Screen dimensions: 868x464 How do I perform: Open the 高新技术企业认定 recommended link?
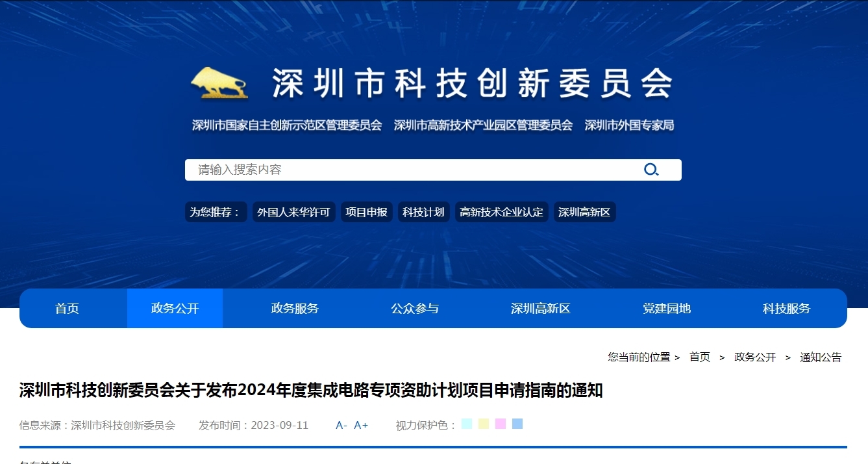[x=501, y=212]
